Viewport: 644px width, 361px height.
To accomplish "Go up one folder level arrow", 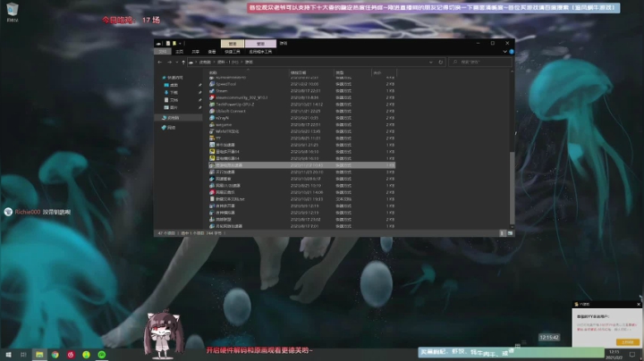I will pos(183,62).
